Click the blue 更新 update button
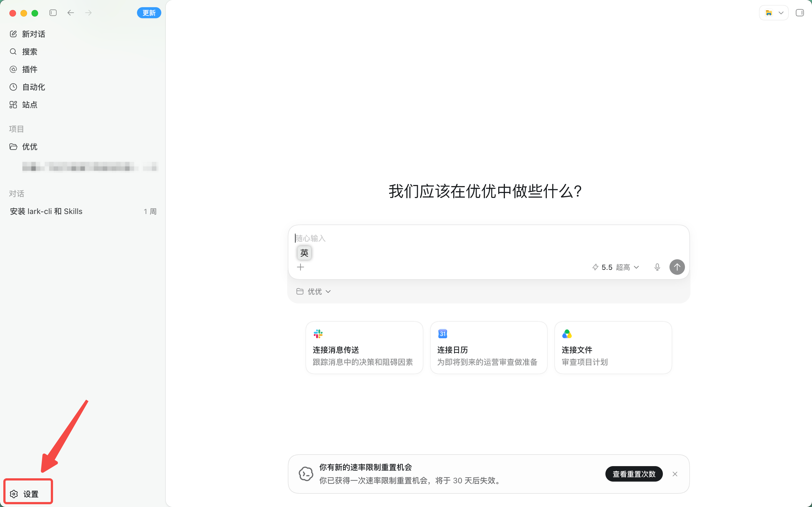This screenshot has height=507, width=812. click(149, 13)
